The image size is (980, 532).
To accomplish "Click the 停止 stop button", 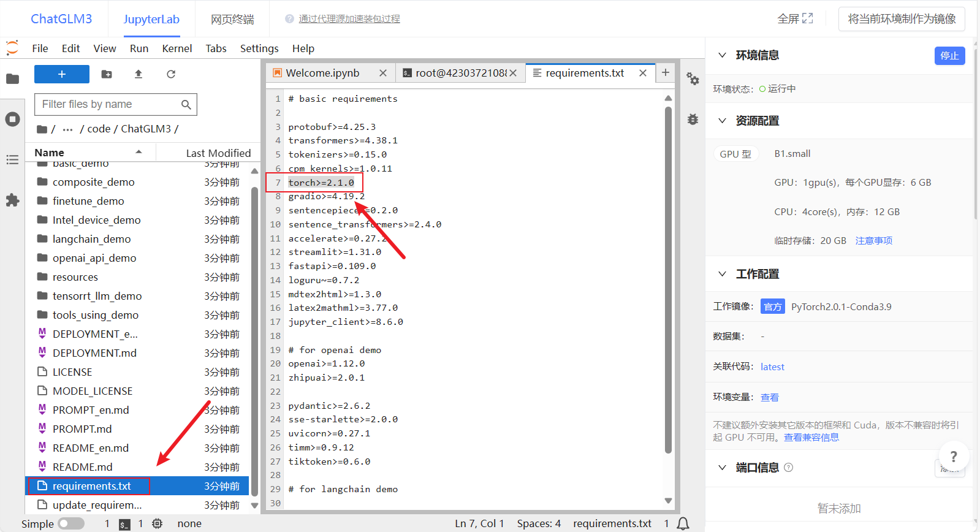I will tap(949, 56).
